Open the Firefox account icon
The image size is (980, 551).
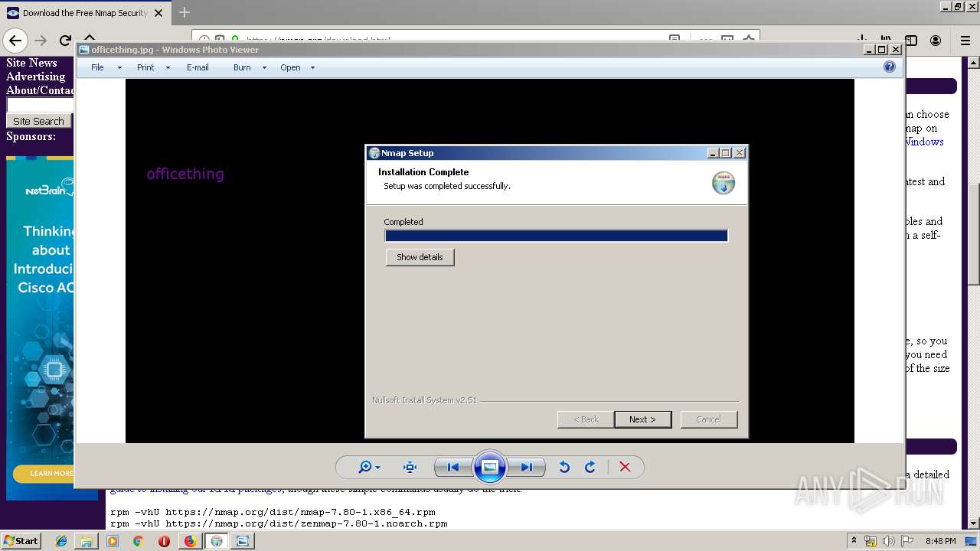point(936,41)
